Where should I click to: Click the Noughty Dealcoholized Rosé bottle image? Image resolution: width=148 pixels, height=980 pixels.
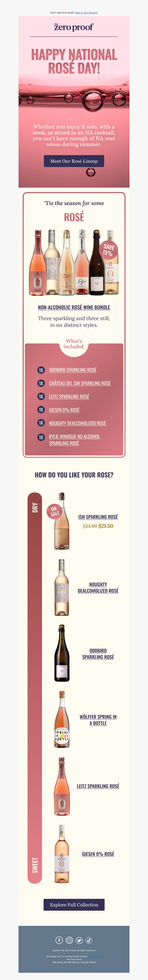tap(62, 587)
